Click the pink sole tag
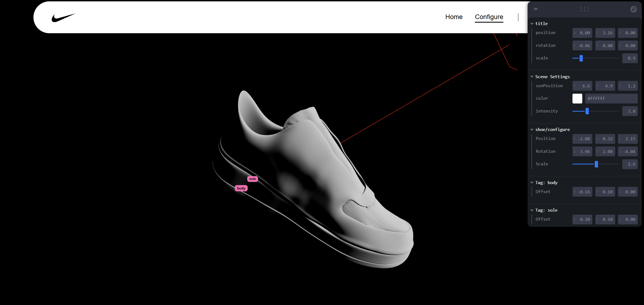 [x=252, y=179]
